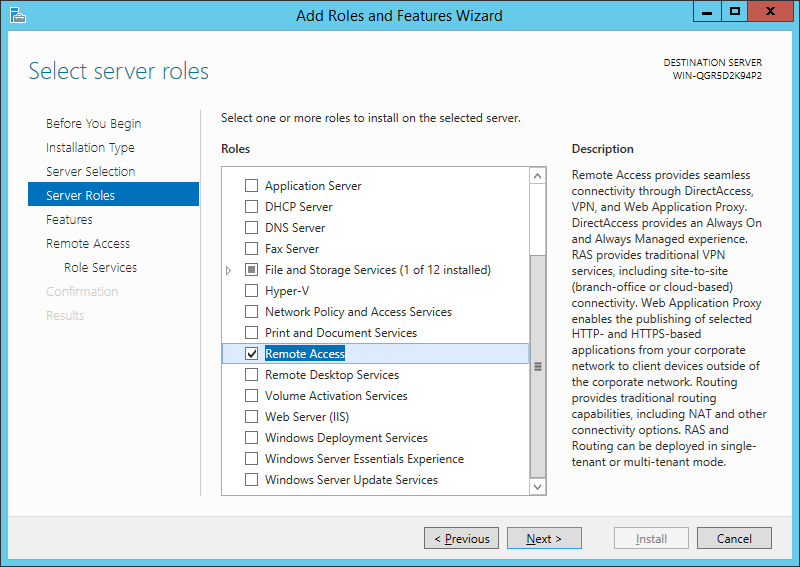Click the Next button
The width and height of the screenshot is (800, 567).
[544, 538]
